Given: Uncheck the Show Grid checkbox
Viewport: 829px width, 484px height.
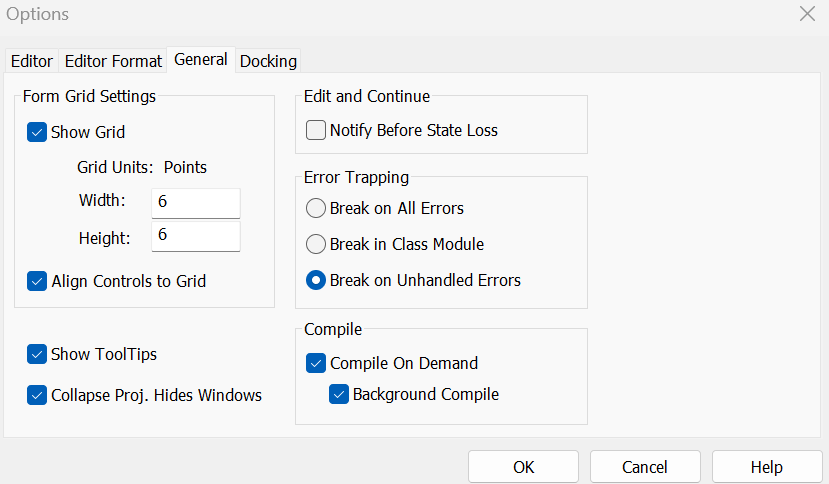Looking at the screenshot, I should [x=38, y=132].
